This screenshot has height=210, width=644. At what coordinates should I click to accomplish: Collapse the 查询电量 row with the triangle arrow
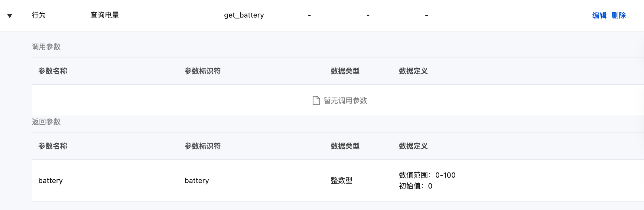[x=10, y=16]
